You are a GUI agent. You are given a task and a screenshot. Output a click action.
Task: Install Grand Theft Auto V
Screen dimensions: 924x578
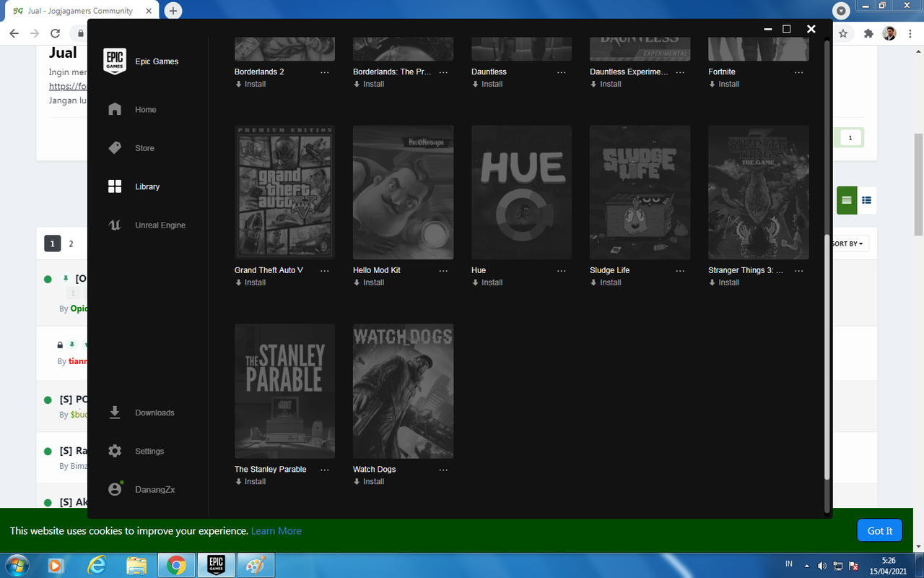[250, 282]
